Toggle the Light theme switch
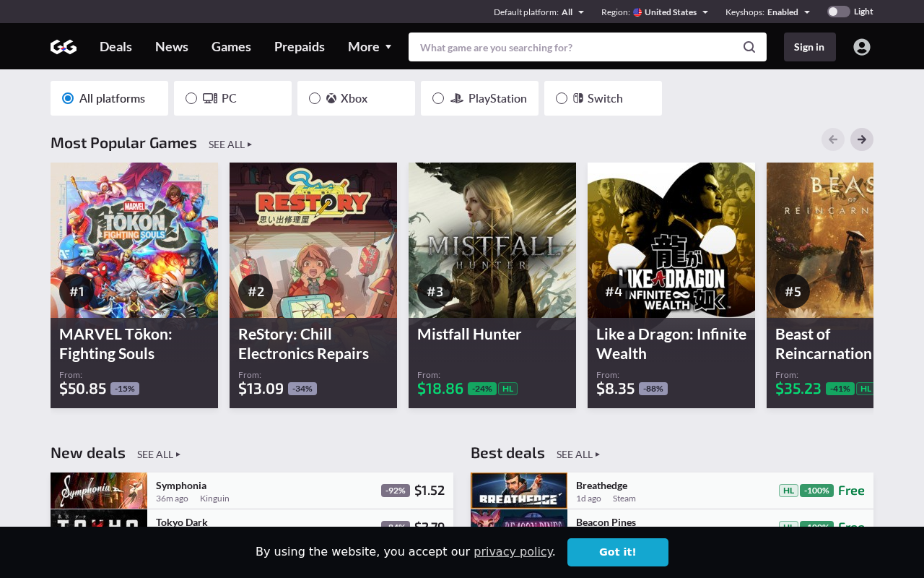Image resolution: width=924 pixels, height=578 pixels. (838, 12)
